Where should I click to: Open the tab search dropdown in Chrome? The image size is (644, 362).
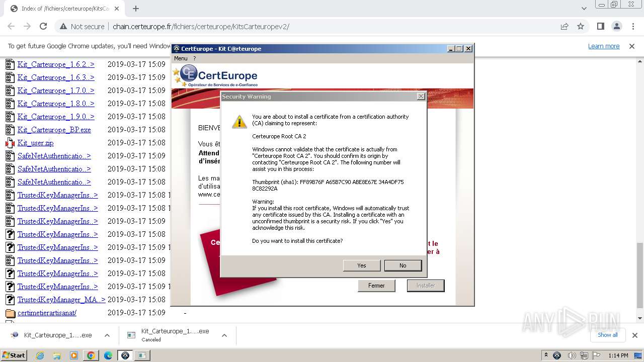584,9
